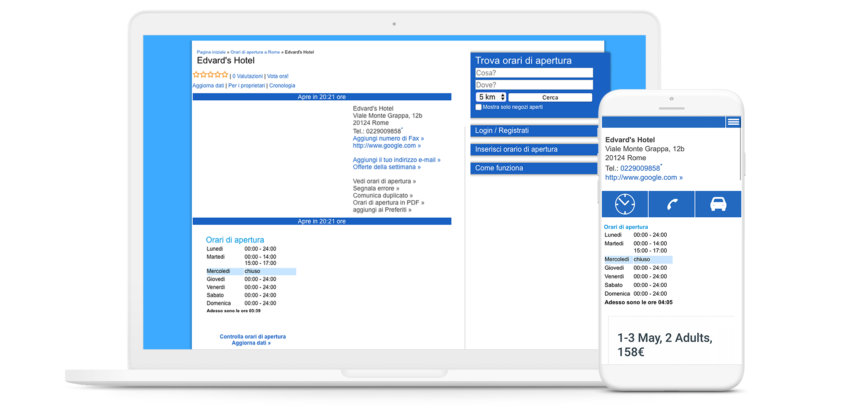The image size is (868, 413).
Task: Click the 'Cosa?' search field
Action: 534,73
